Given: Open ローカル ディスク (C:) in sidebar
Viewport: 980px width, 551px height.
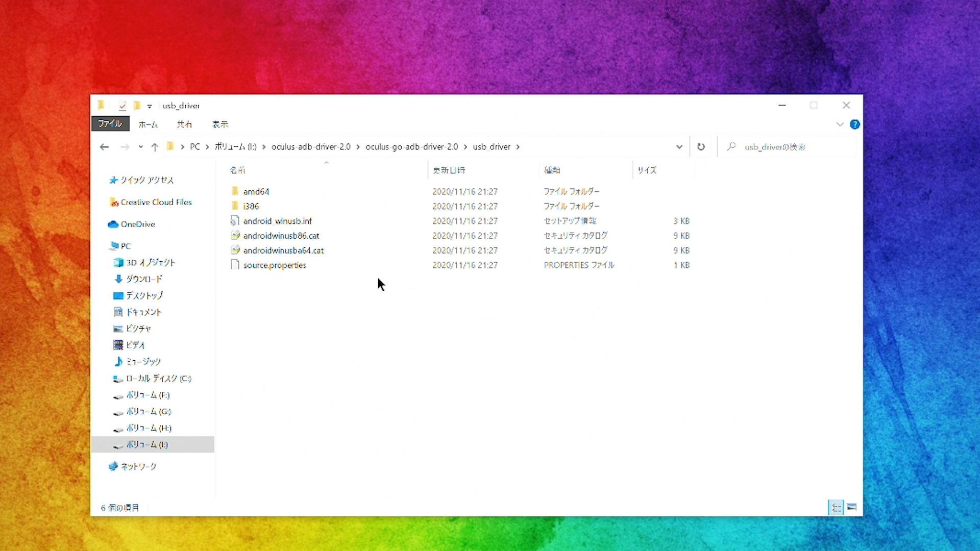Looking at the screenshot, I should click(159, 379).
